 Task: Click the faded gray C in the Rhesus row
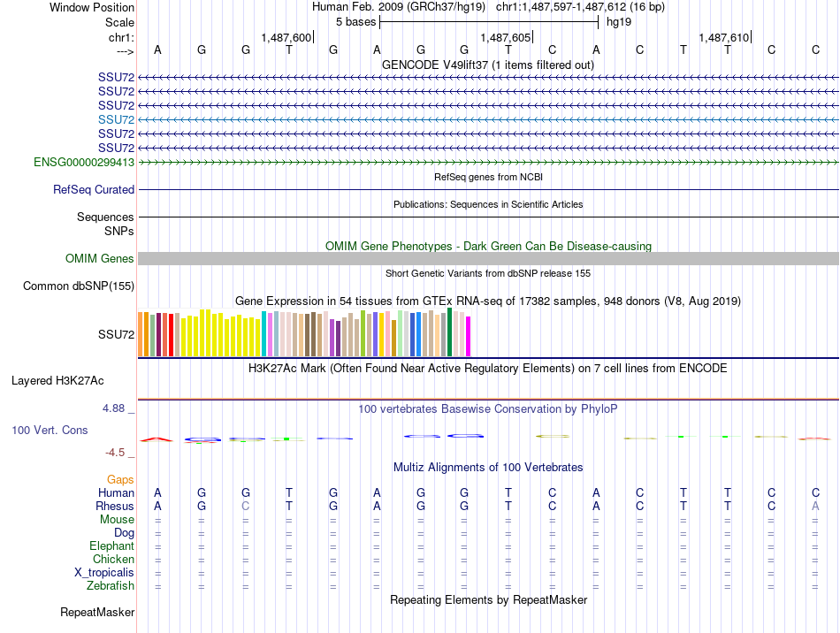point(245,506)
